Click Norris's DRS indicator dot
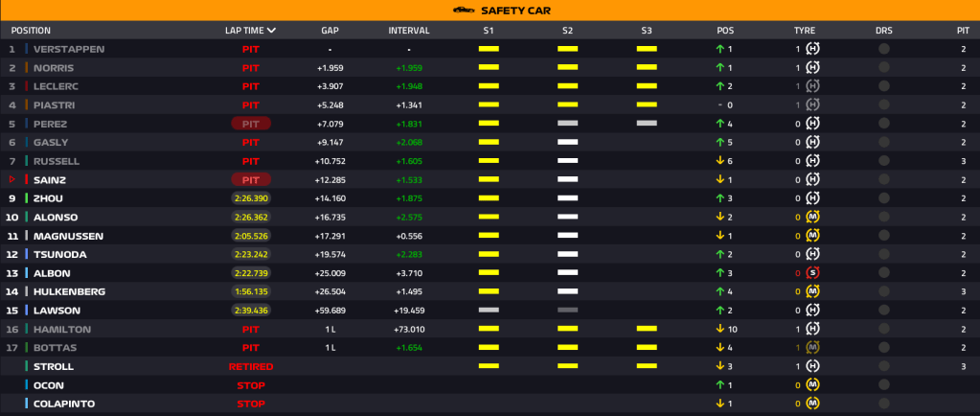The image size is (980, 416). coord(884,67)
